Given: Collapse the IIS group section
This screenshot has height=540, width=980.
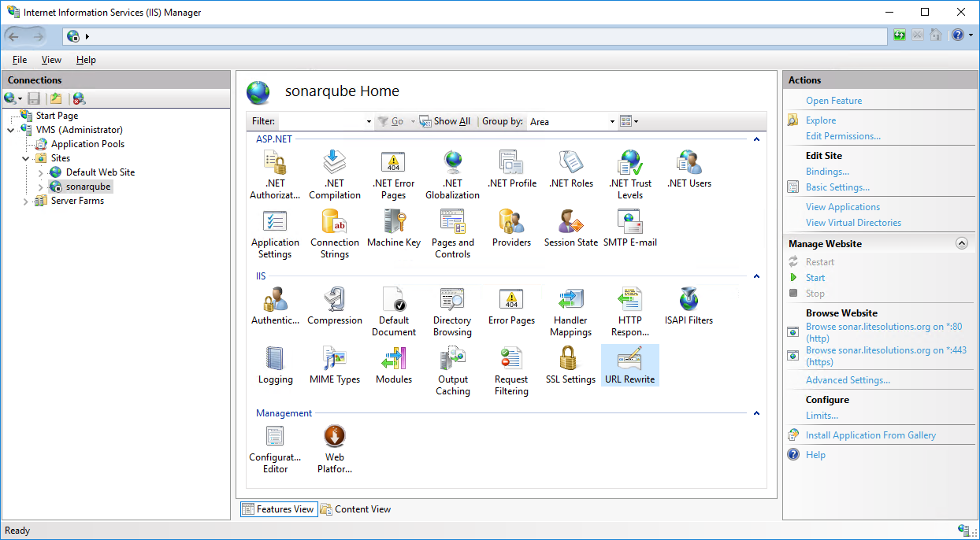Looking at the screenshot, I should point(756,276).
